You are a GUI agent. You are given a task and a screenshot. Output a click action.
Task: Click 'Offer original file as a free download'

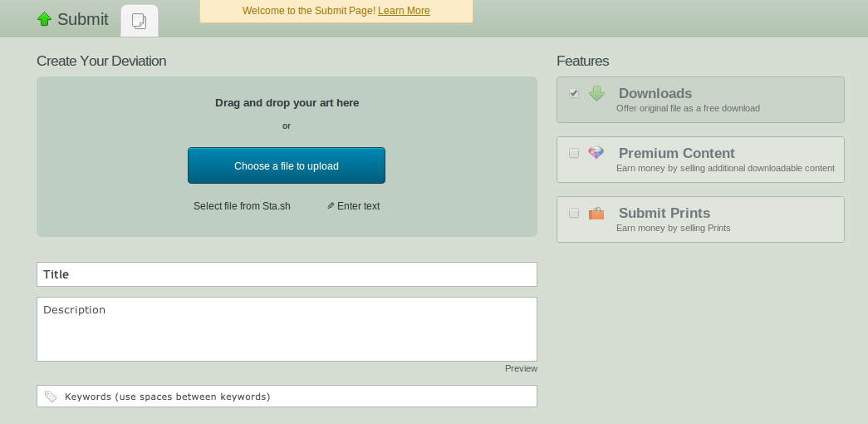pyautogui.click(x=688, y=108)
